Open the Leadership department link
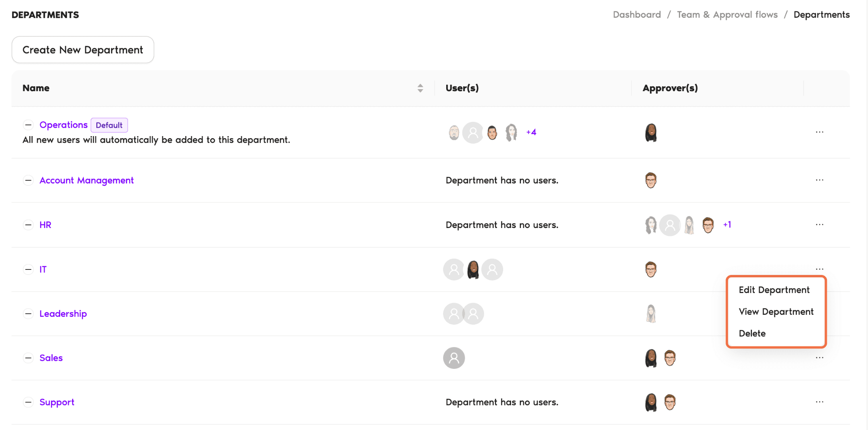Viewport: 868px width, 430px height. pyautogui.click(x=63, y=314)
